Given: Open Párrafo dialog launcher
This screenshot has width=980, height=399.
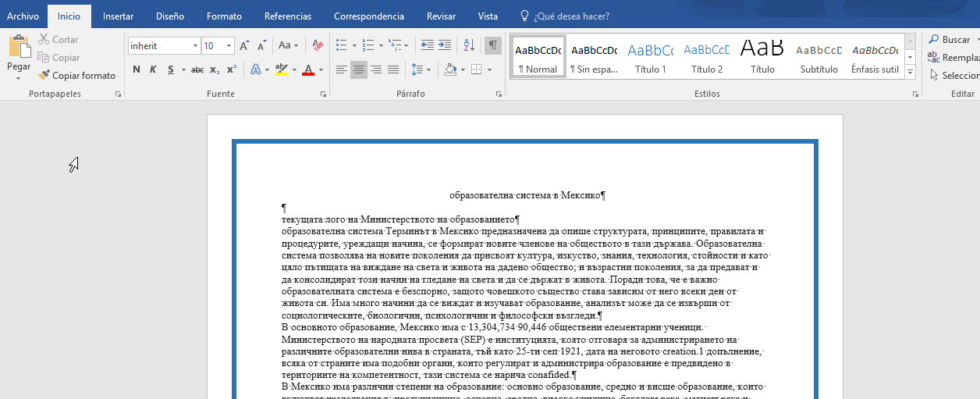Looking at the screenshot, I should tap(499, 94).
